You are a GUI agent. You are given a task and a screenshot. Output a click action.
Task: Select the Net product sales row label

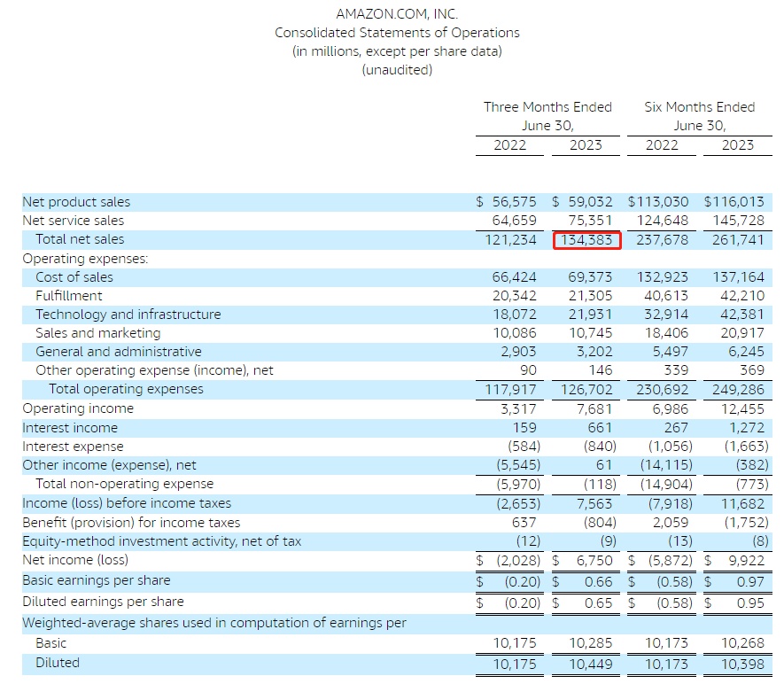pos(76,202)
